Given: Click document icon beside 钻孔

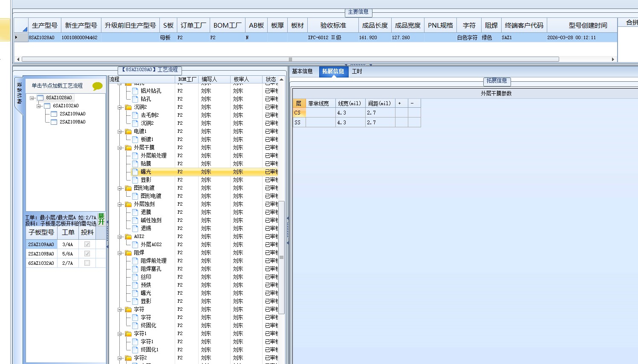Looking at the screenshot, I should pyautogui.click(x=135, y=99).
